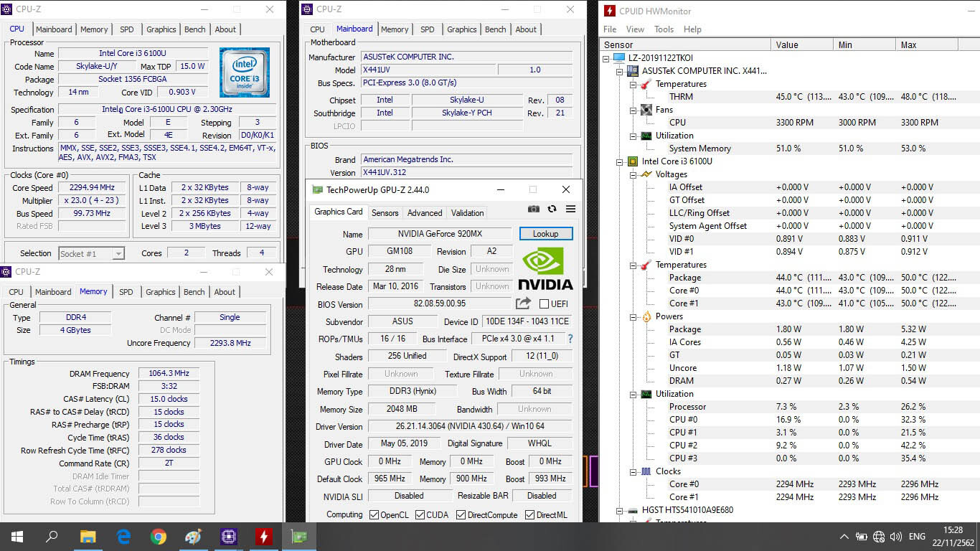Collapse the Clocks node in HWMonitor
This screenshot has height=551, width=980.
click(633, 471)
